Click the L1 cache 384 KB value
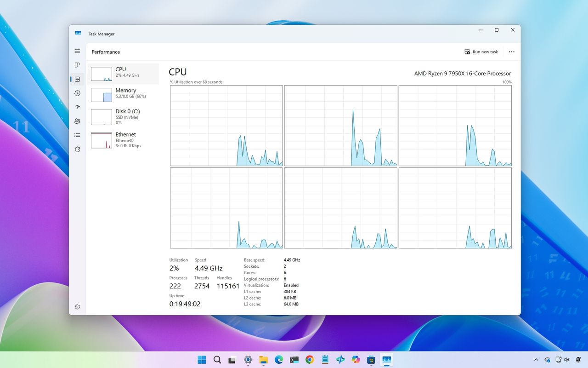The width and height of the screenshot is (588, 368). pyautogui.click(x=290, y=292)
